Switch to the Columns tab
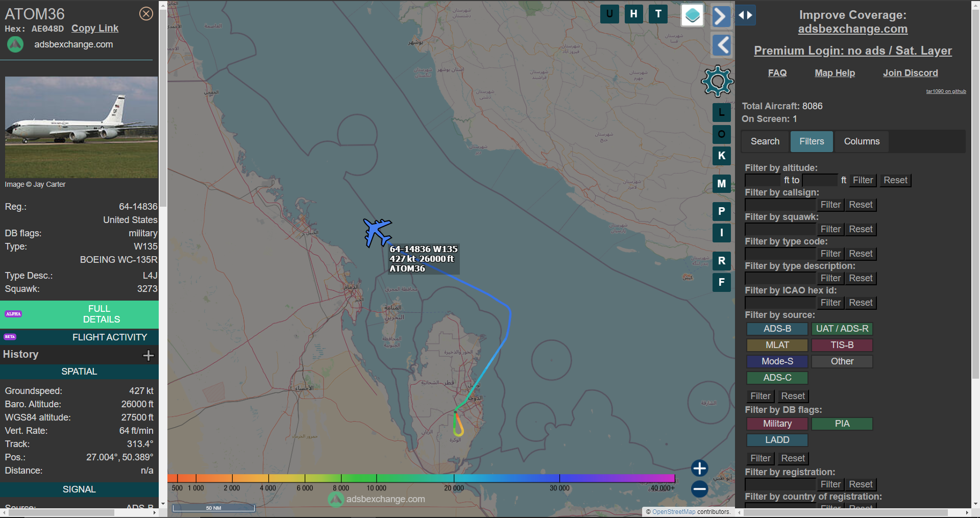Image resolution: width=980 pixels, height=518 pixels. 862,141
